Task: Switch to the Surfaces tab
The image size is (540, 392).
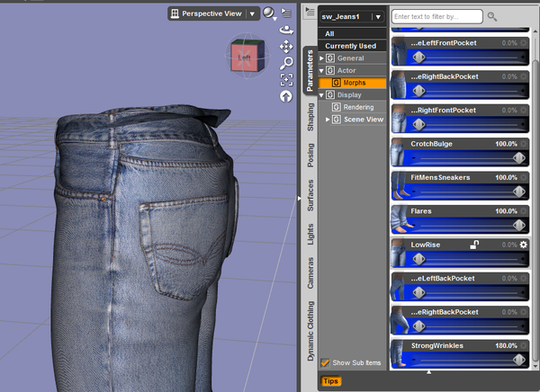Action: (x=310, y=195)
